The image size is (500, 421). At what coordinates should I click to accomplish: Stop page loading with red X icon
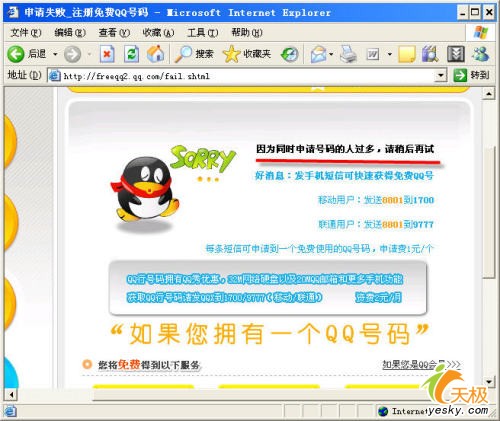[x=107, y=54]
